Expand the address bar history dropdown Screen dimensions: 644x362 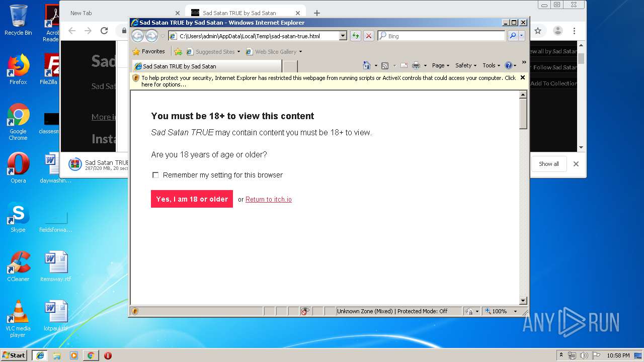pyautogui.click(x=343, y=36)
